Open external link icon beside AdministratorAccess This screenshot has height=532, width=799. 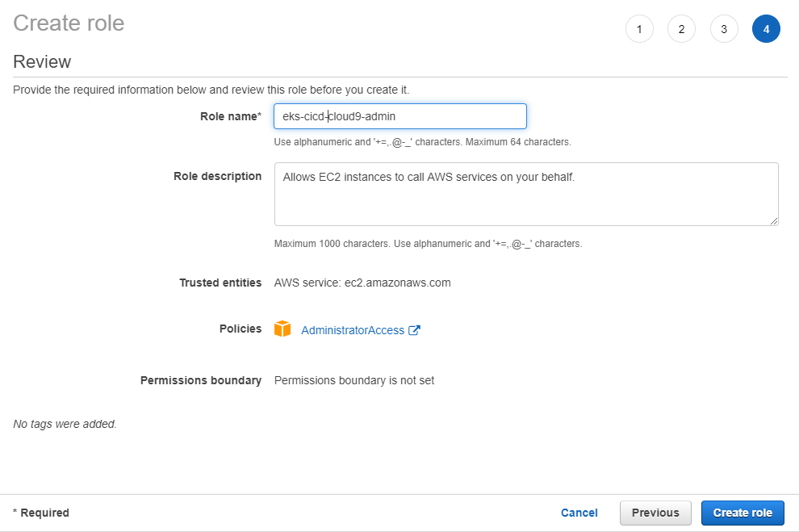pyautogui.click(x=414, y=330)
